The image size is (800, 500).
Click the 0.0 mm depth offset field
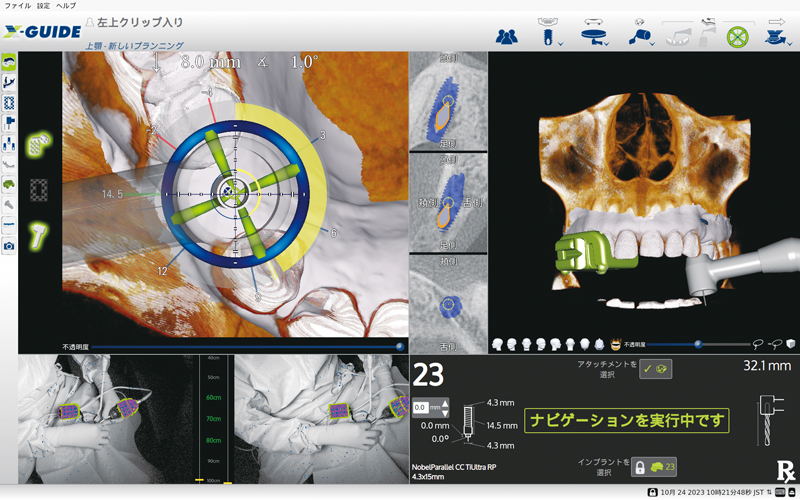[421, 407]
